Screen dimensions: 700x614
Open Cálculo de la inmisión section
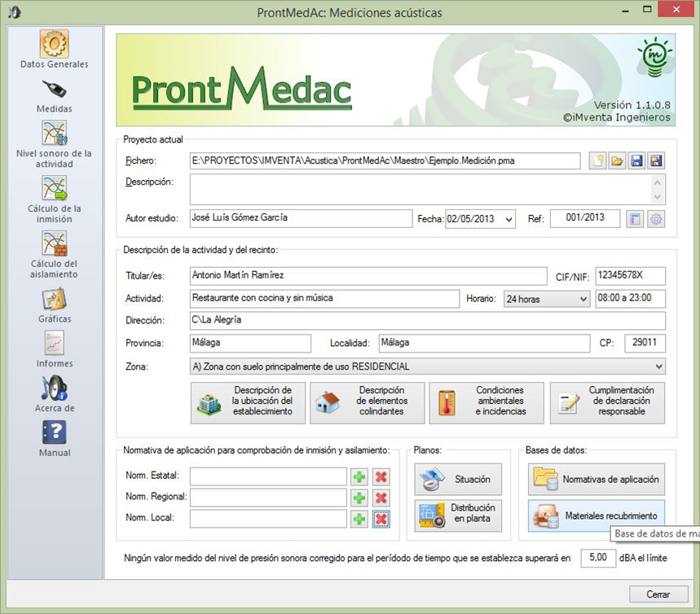(54, 200)
